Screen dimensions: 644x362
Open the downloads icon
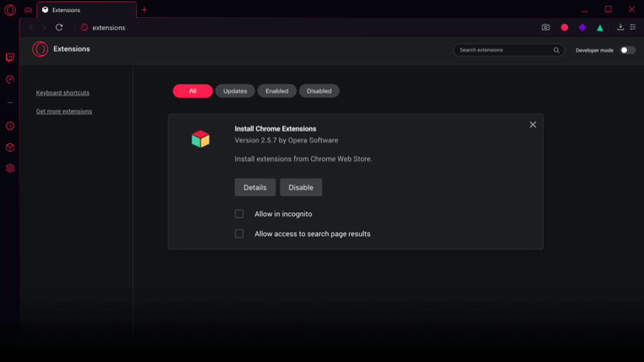tap(620, 27)
